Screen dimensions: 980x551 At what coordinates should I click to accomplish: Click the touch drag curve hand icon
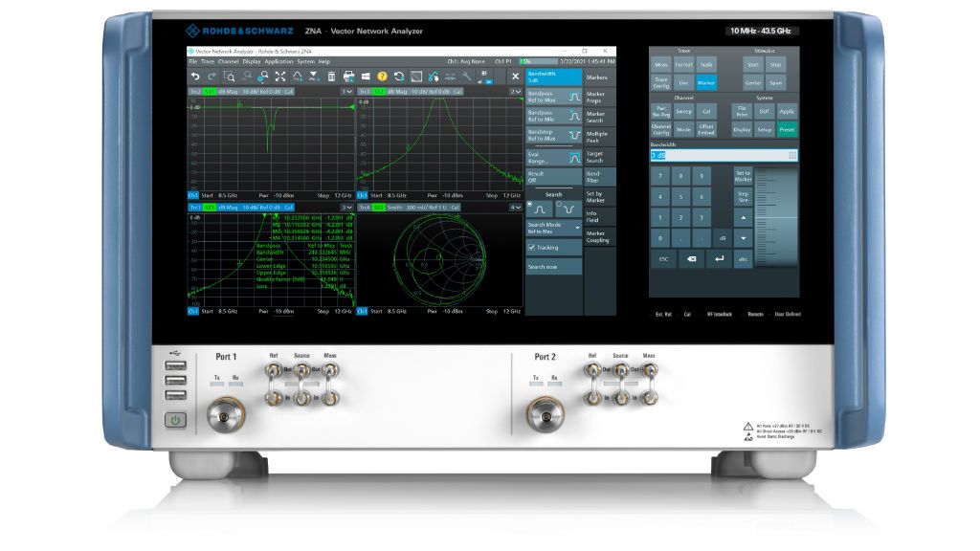(x=434, y=77)
